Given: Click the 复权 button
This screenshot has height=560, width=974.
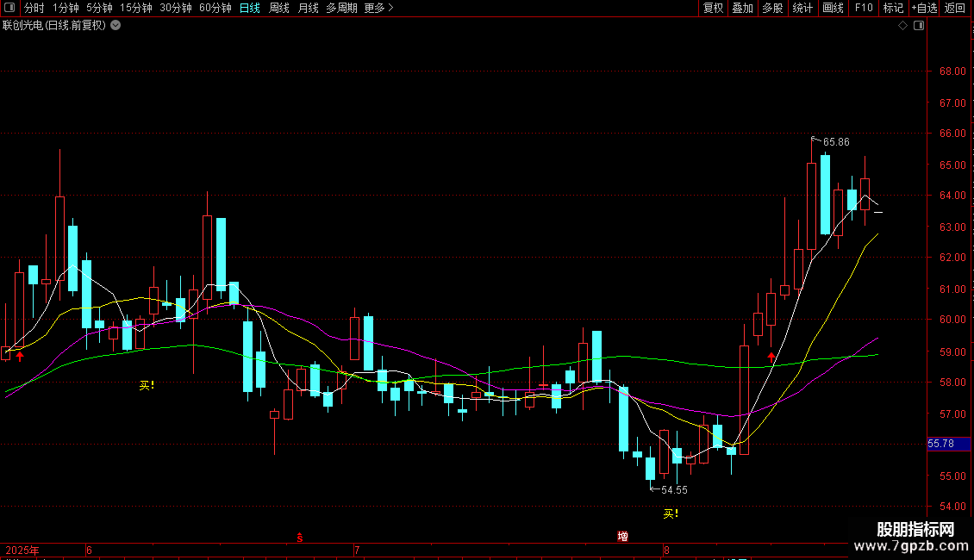Looking at the screenshot, I should [713, 8].
